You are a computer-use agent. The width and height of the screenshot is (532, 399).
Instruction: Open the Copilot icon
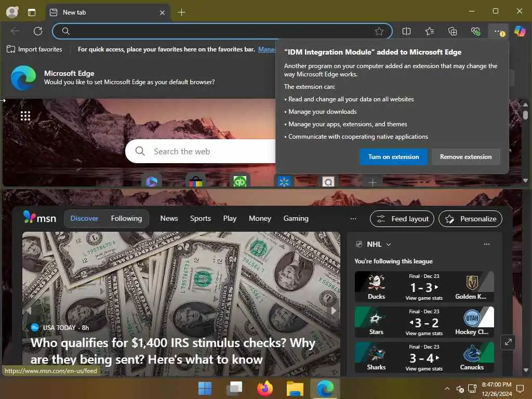tap(520, 31)
